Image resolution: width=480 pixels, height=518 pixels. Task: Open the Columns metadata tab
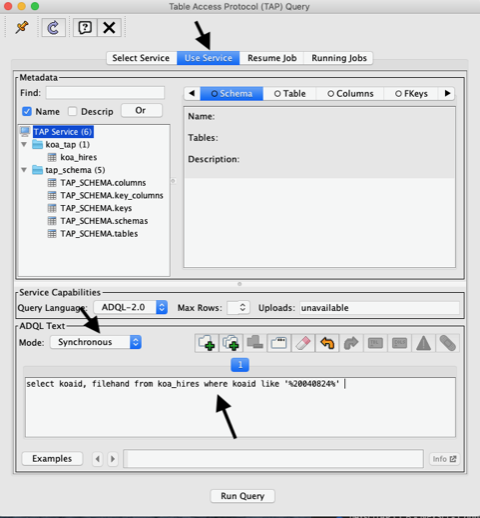[350, 94]
